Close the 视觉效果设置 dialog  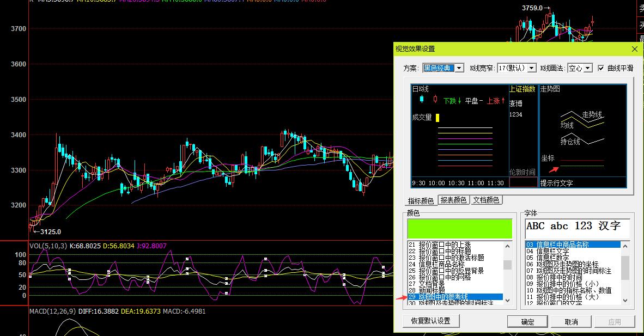634,49
